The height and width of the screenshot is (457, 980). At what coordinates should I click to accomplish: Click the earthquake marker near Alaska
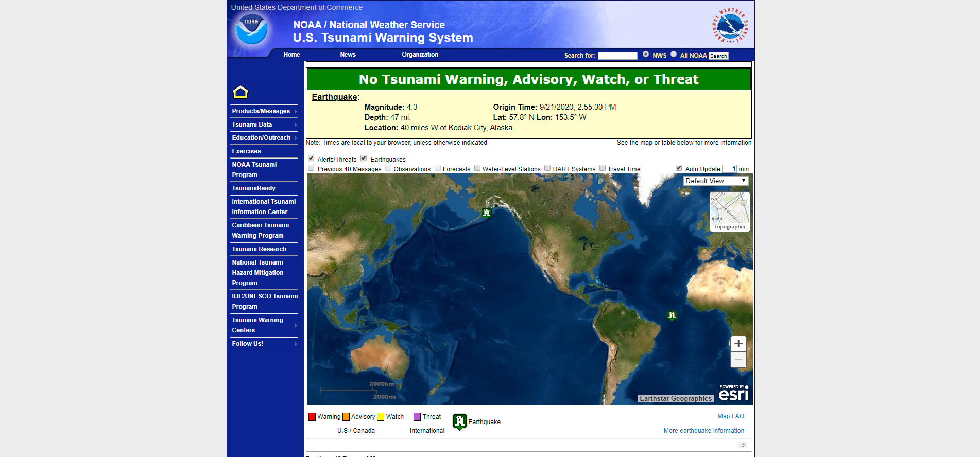coord(486,213)
